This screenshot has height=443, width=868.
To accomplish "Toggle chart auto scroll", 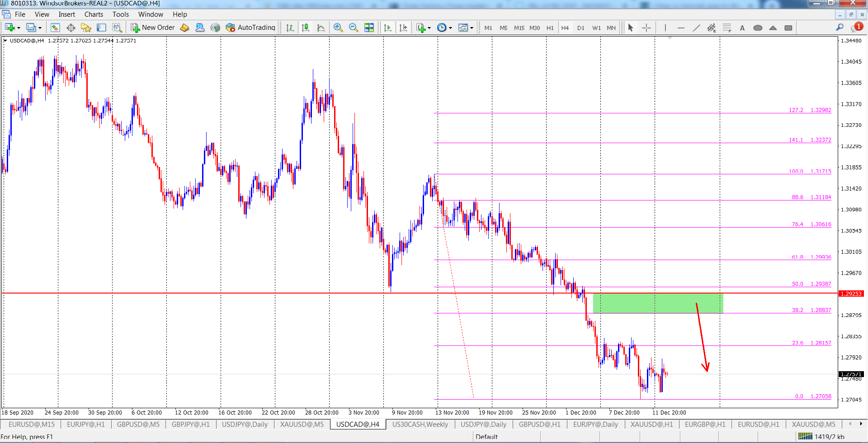I will [387, 28].
